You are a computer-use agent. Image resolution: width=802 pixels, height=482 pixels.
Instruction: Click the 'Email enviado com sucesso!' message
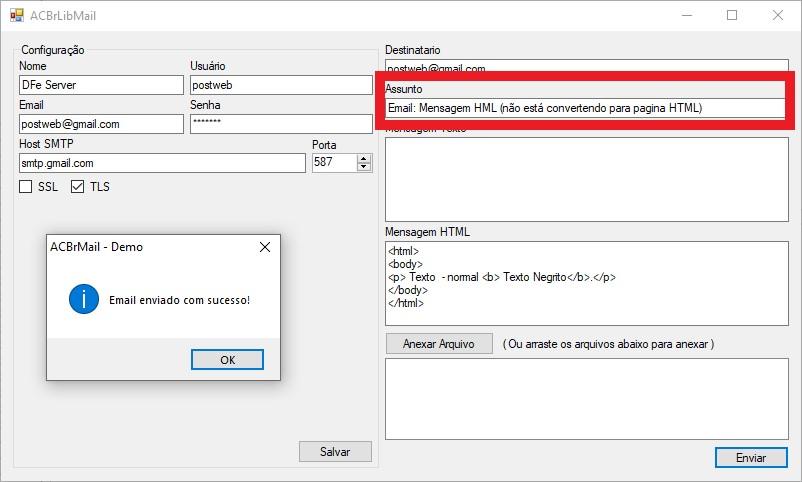[180, 300]
